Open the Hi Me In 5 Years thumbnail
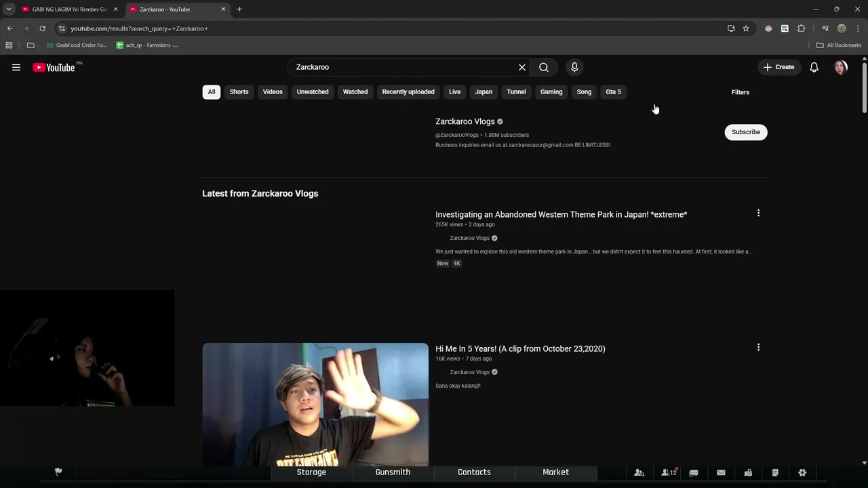 coord(315,405)
